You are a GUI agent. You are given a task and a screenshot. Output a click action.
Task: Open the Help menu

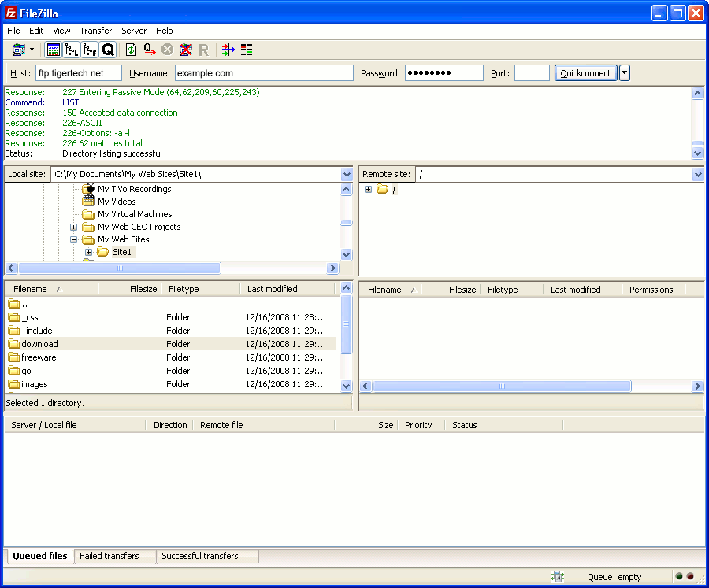tap(165, 31)
